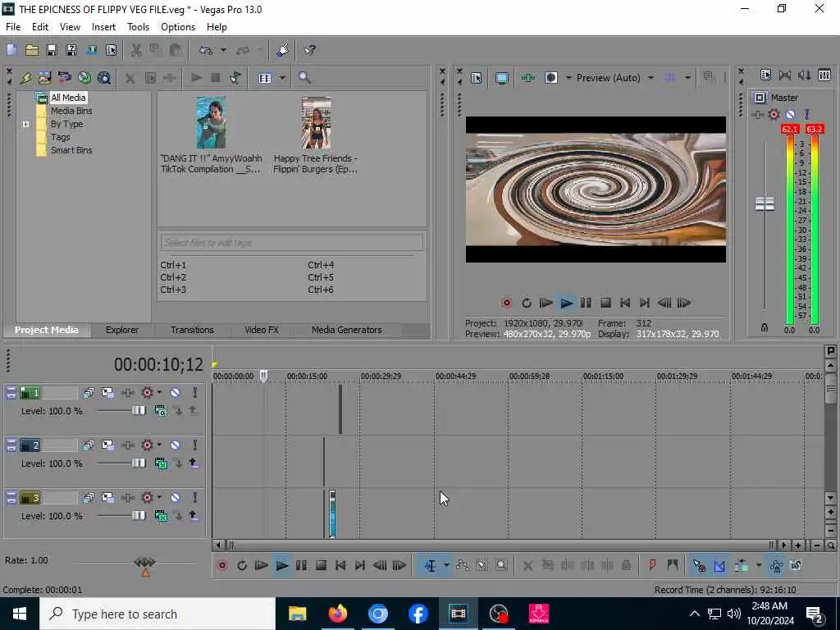
Task: Open the Options menu
Action: (x=178, y=27)
